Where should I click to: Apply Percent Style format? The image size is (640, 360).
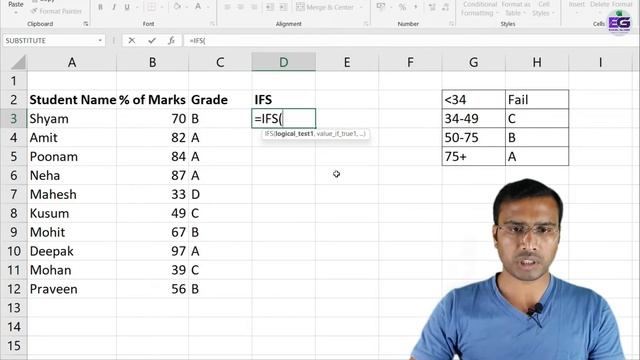tap(402, 7)
